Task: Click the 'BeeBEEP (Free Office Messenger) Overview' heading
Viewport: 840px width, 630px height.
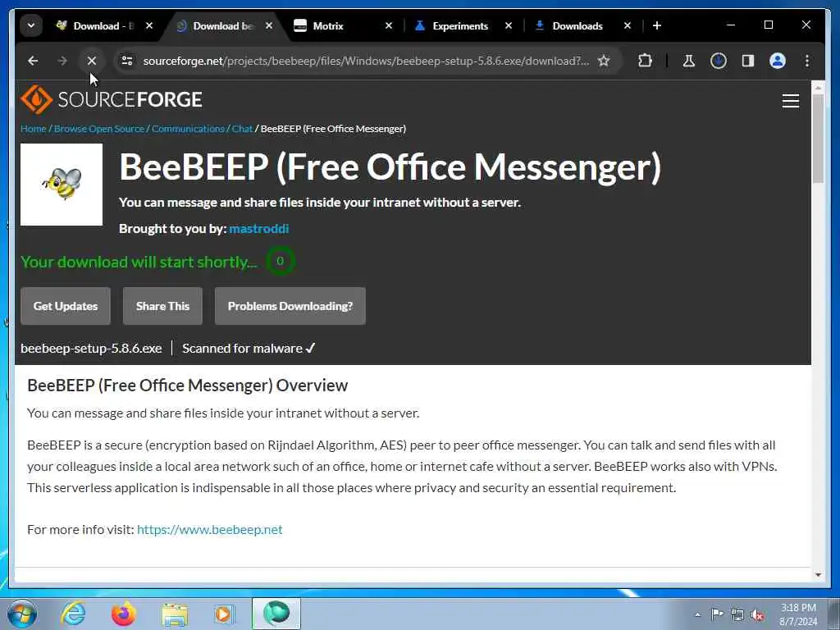Action: (188, 386)
